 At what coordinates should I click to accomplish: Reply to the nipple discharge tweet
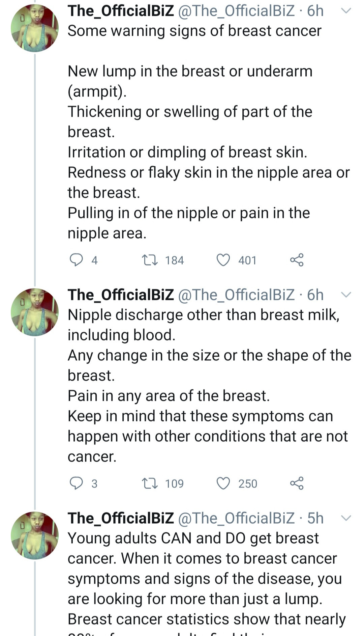pyautogui.click(x=76, y=483)
